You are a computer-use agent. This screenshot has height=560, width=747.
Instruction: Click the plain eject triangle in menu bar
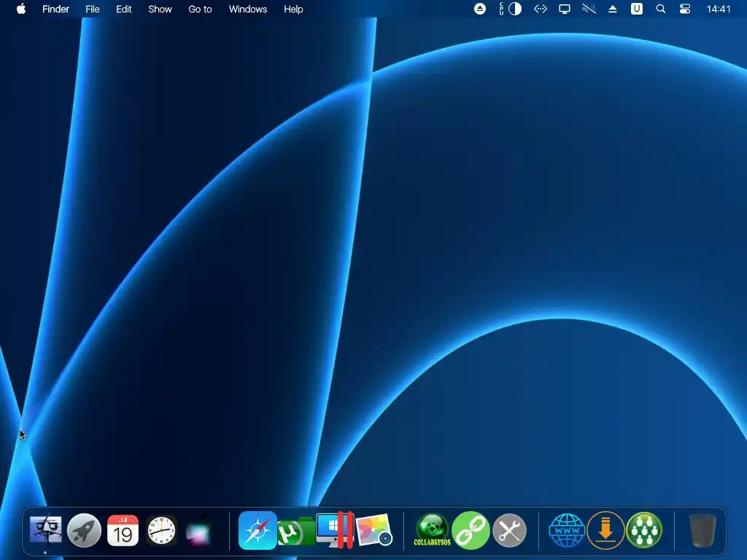tap(613, 9)
